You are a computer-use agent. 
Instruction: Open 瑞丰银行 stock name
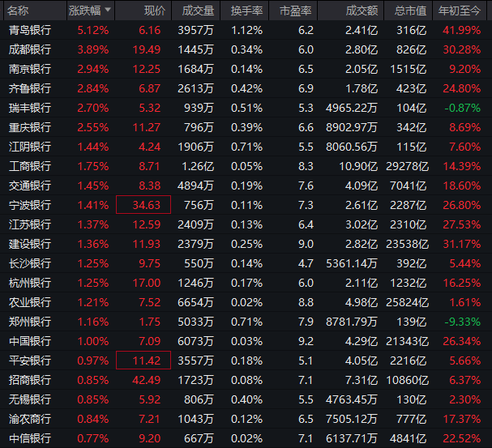[x=30, y=108]
